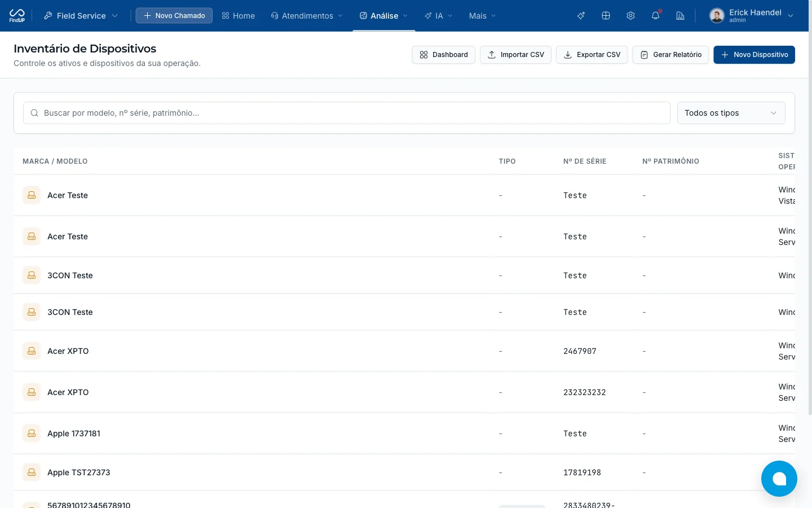The width and height of the screenshot is (812, 508).
Task: Select the Apple TST27373 row name
Action: point(79,472)
